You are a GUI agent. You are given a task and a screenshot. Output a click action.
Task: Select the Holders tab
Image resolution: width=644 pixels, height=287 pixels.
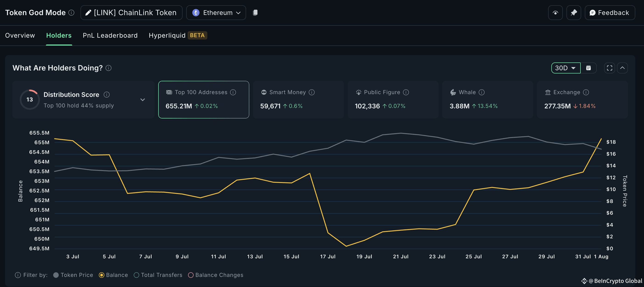pos(59,35)
